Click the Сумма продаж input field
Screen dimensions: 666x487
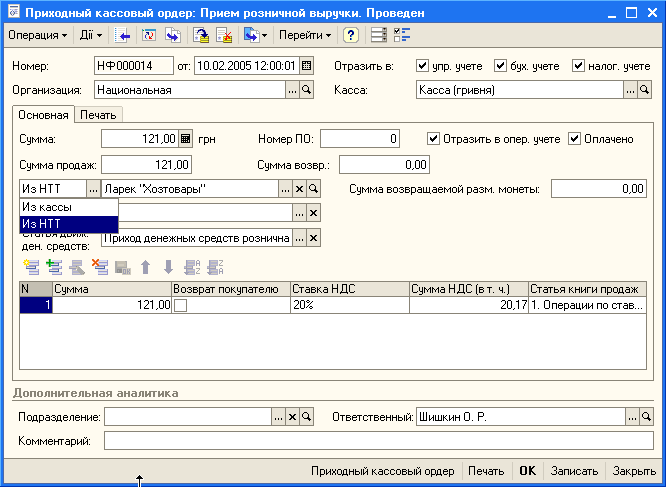pos(147,165)
